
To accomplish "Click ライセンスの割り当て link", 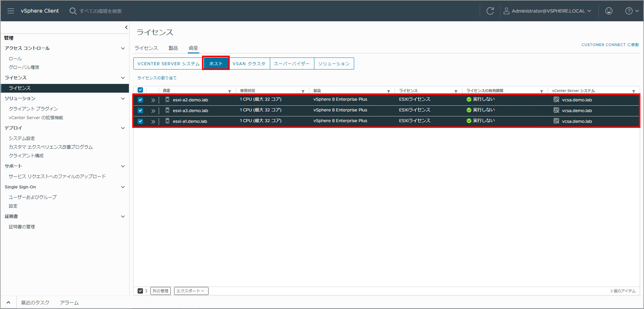I will [x=157, y=78].
